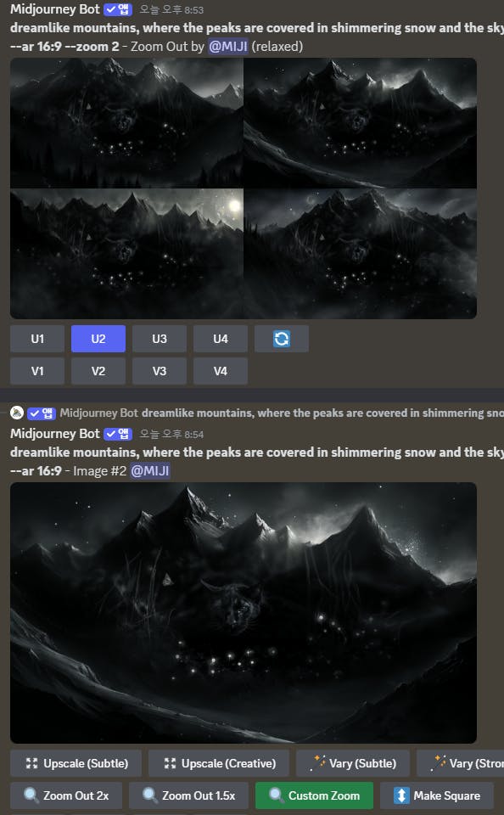This screenshot has width=504, height=815.
Task: Click the Upscale (Subtle) button
Action: (x=76, y=763)
